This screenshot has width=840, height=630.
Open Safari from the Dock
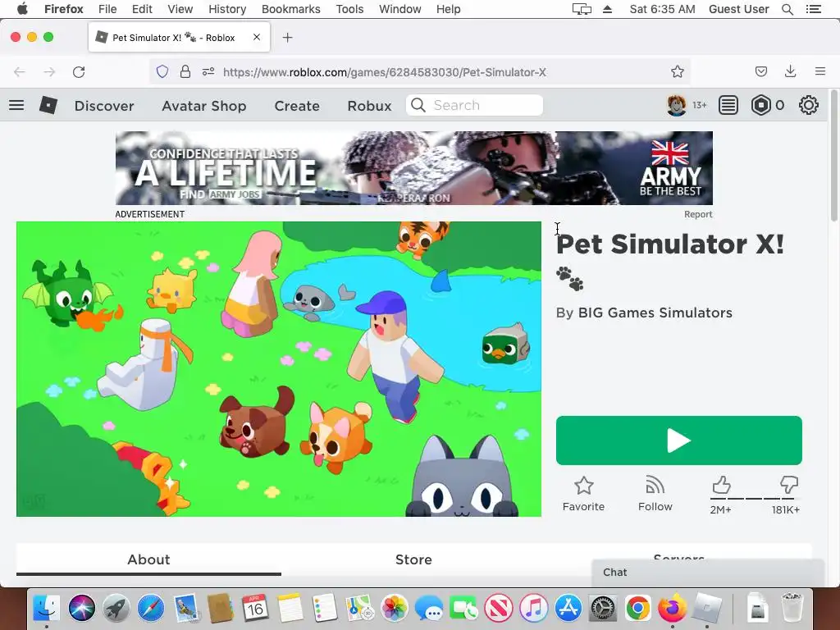(x=151, y=609)
